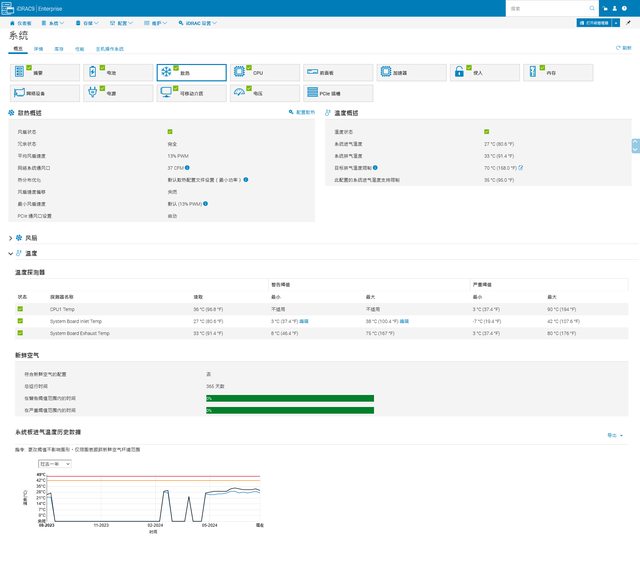
Task: Click the 风扇状态 green status checkmark
Action: coord(170,131)
